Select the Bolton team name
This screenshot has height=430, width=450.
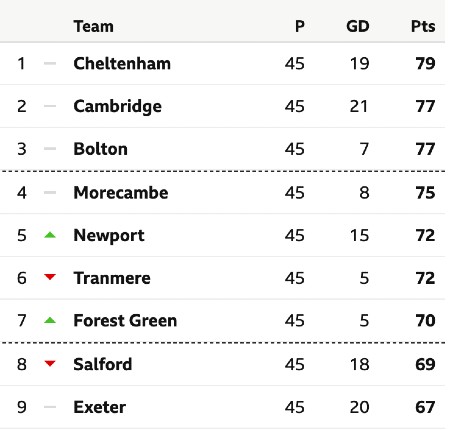[100, 149]
